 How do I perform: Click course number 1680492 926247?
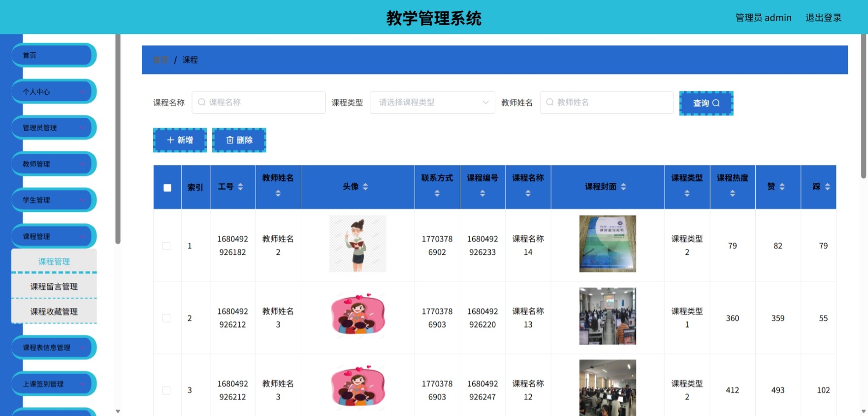pos(482,390)
